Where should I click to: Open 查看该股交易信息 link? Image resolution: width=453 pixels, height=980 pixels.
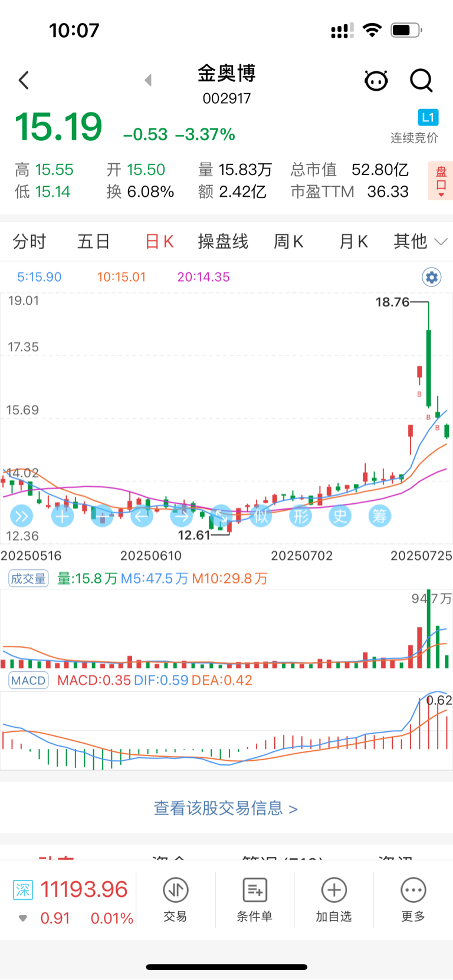click(x=226, y=808)
